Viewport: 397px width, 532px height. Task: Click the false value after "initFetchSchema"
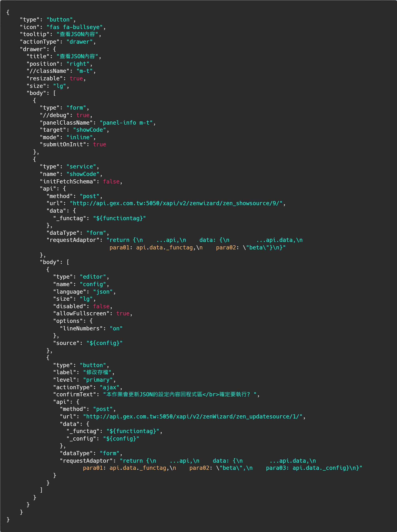click(111, 181)
